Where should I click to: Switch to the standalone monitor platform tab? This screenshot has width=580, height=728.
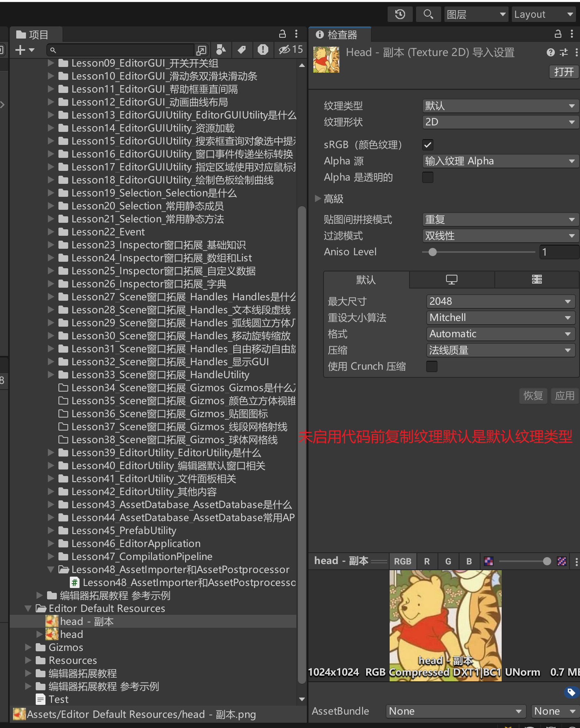point(452,280)
